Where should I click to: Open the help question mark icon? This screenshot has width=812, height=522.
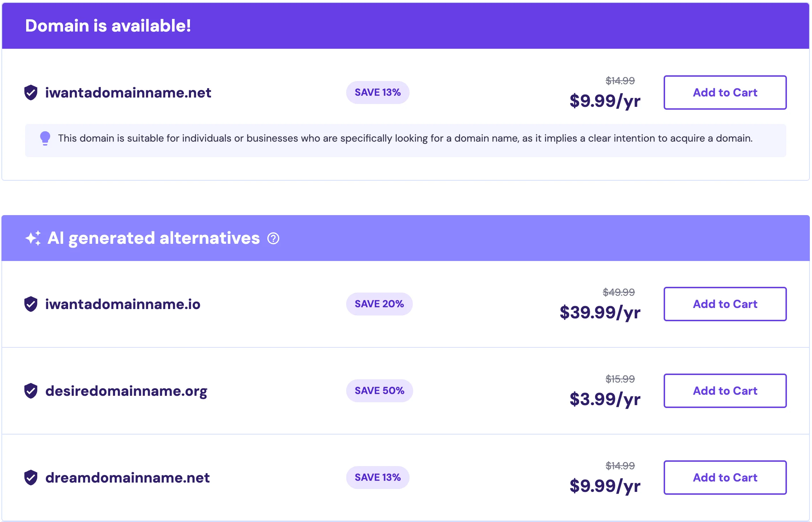point(273,238)
